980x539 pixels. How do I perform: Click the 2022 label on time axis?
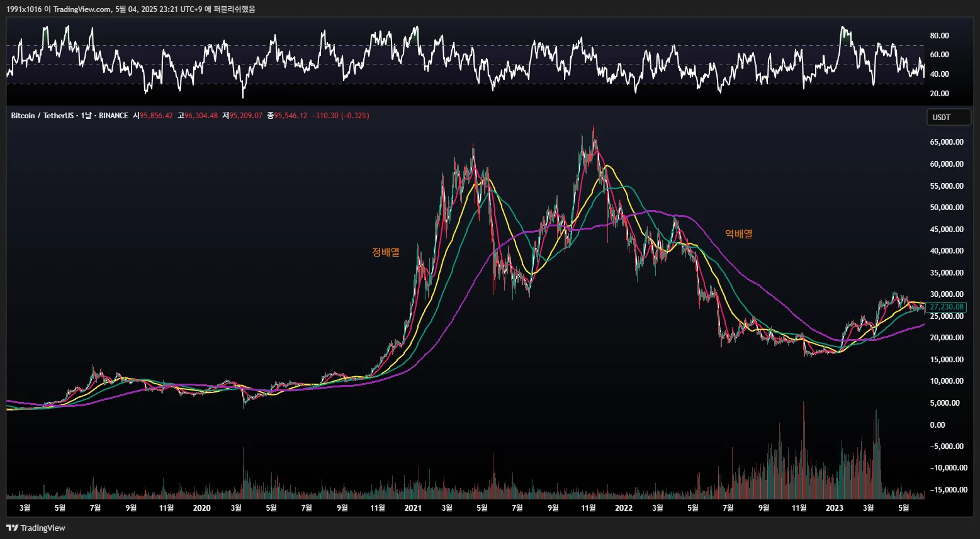click(x=624, y=508)
